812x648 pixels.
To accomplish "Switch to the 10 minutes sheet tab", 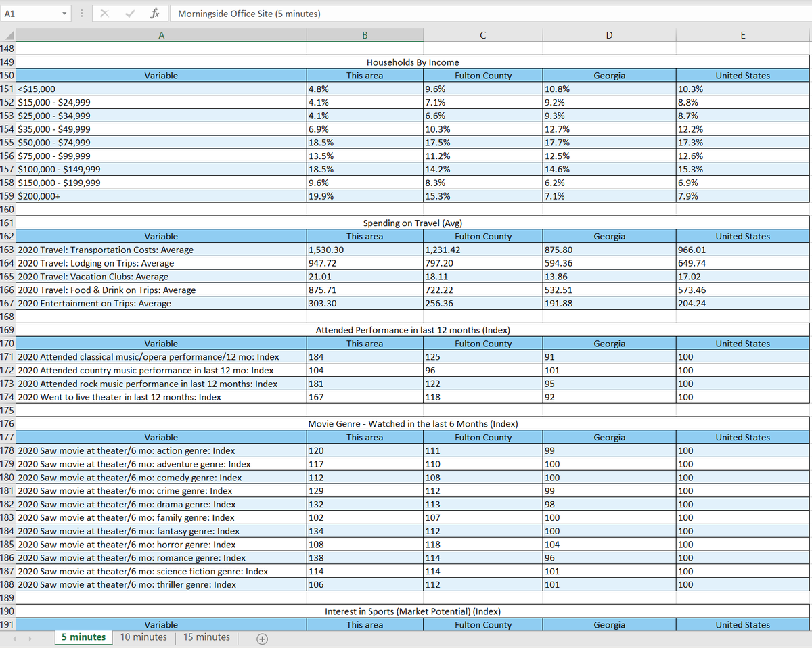I will click(143, 637).
